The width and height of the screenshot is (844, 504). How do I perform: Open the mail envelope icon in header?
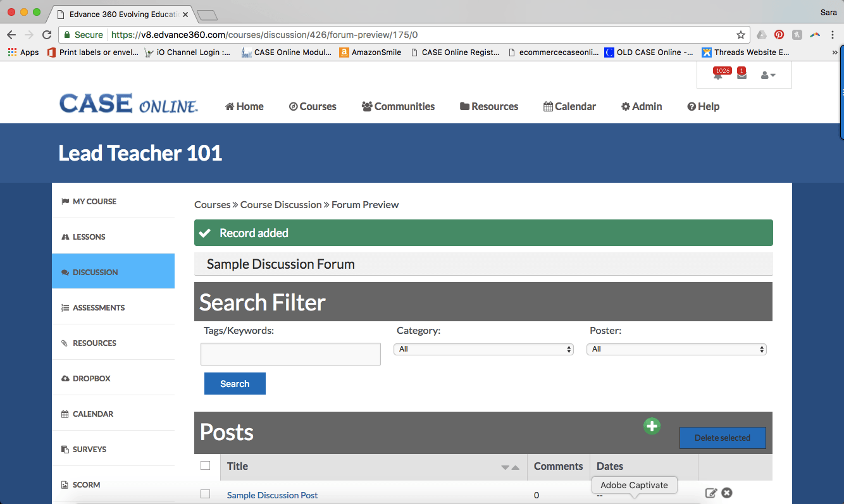point(742,75)
